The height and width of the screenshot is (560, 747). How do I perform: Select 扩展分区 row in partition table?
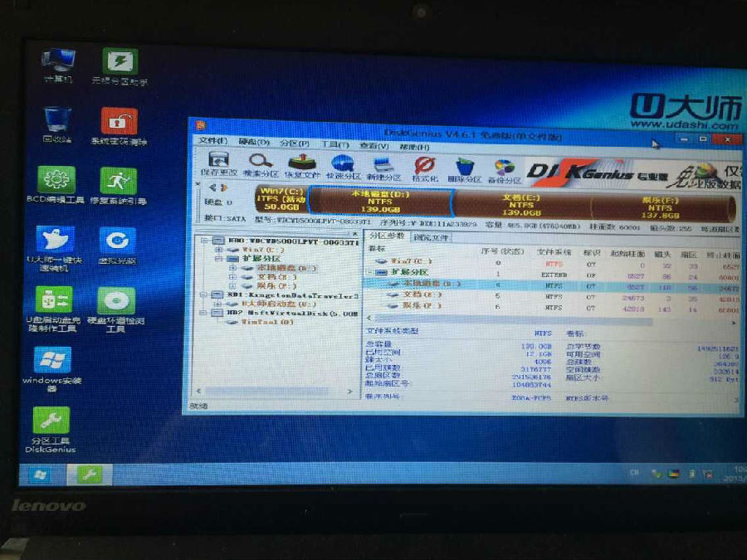tap(553, 274)
